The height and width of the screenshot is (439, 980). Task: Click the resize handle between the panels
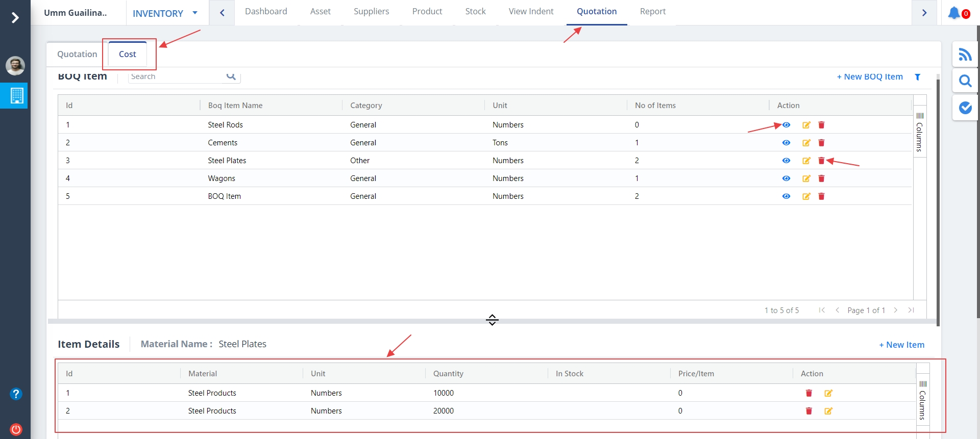[x=492, y=320]
